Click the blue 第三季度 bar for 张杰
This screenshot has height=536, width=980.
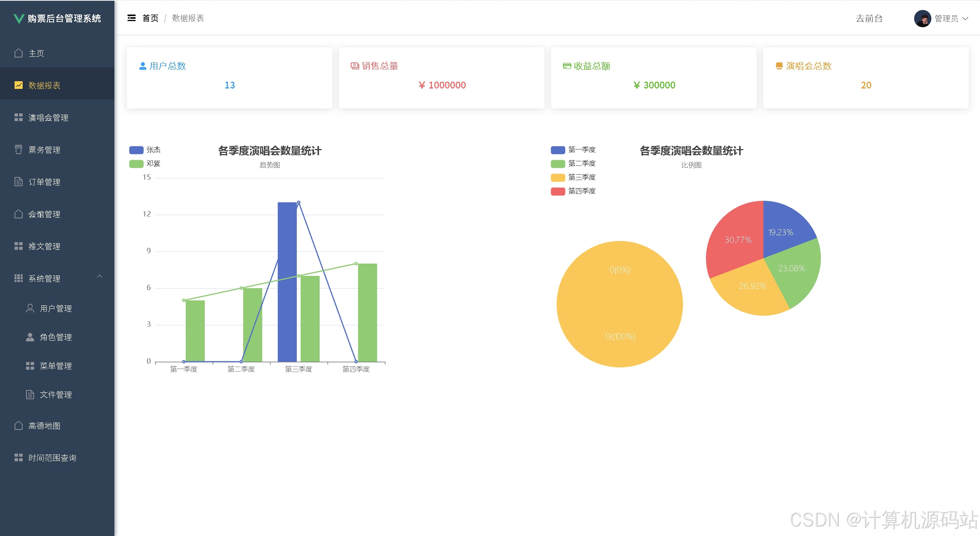(287, 282)
